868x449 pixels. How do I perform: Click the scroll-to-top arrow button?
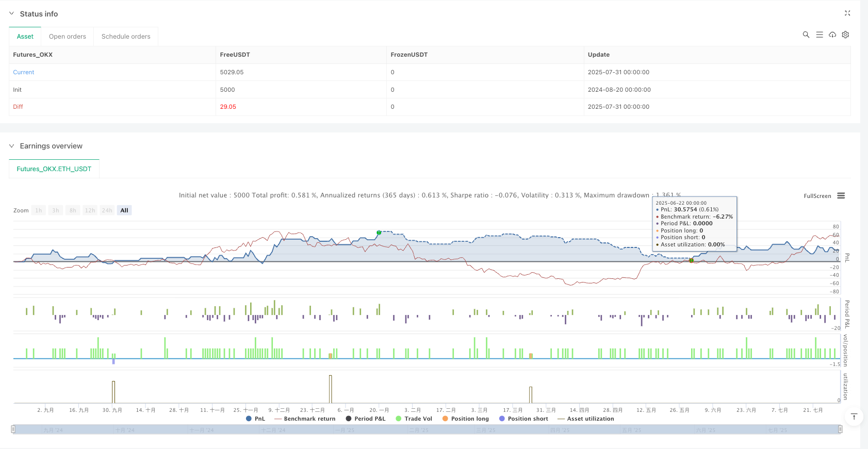tap(854, 417)
